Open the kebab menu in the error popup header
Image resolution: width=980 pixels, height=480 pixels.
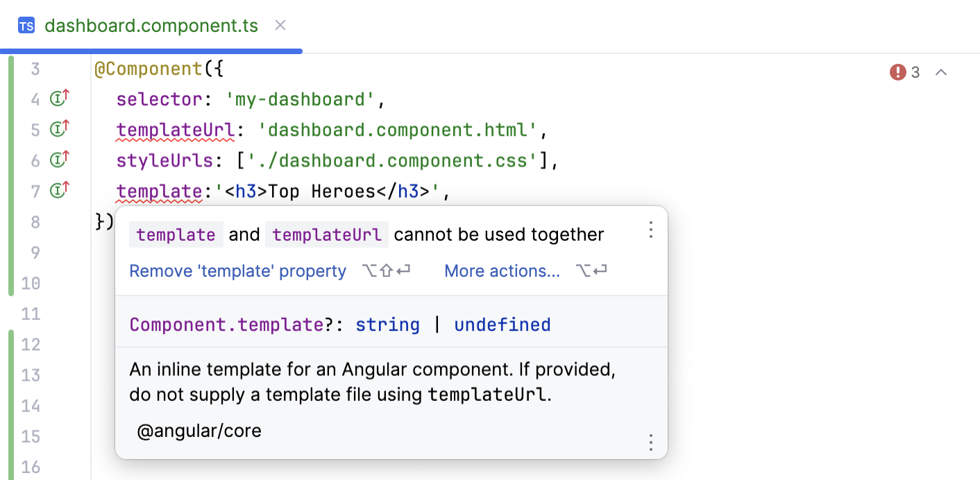coord(650,230)
